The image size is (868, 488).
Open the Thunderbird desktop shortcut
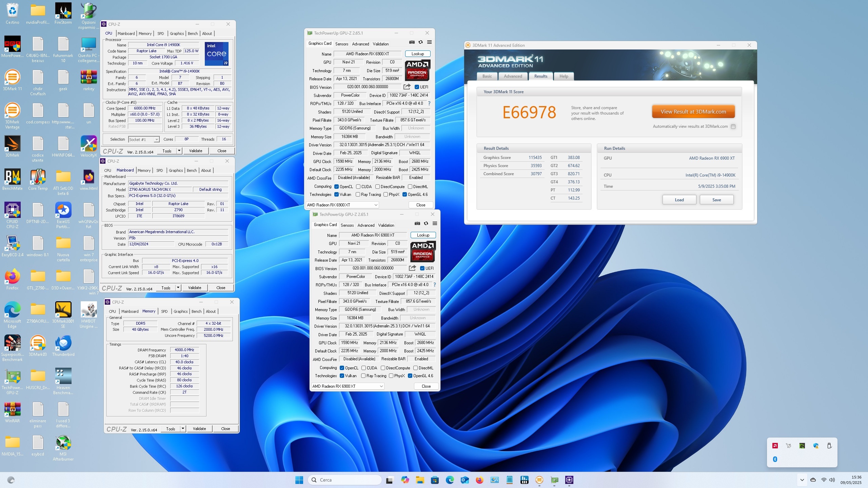[x=63, y=346]
